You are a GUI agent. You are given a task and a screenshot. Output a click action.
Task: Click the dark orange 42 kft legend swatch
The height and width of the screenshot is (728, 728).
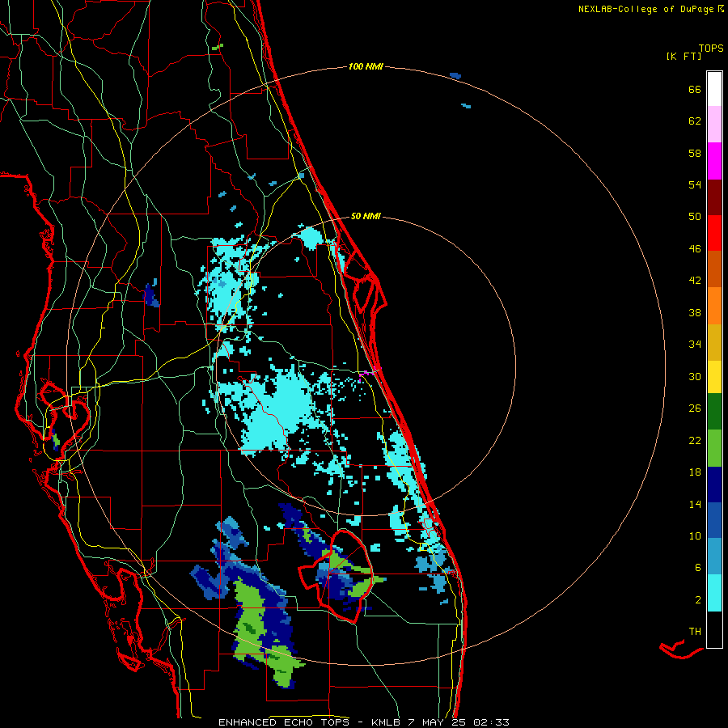point(714,269)
